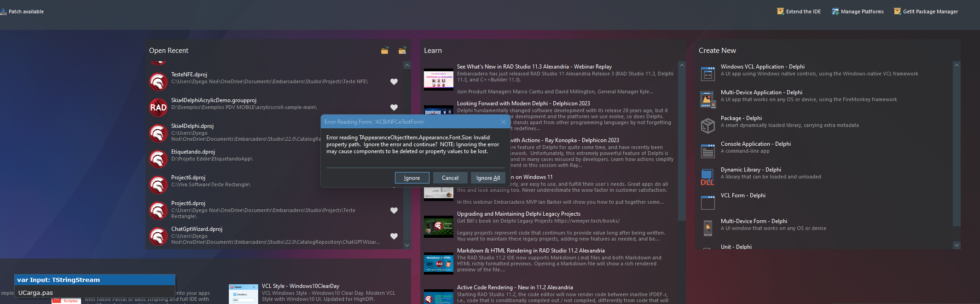The image size is (980, 304).
Task: Launch GetIt Package Manager
Action: coord(926,11)
